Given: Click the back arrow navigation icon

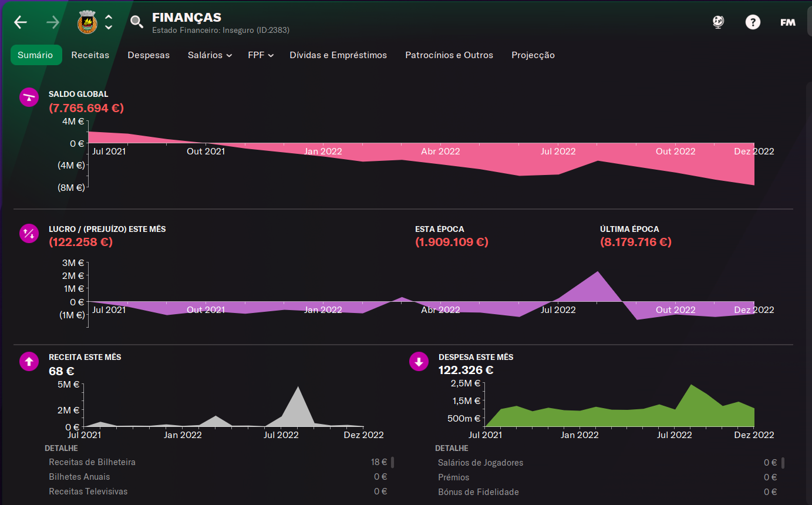Looking at the screenshot, I should pos(21,22).
